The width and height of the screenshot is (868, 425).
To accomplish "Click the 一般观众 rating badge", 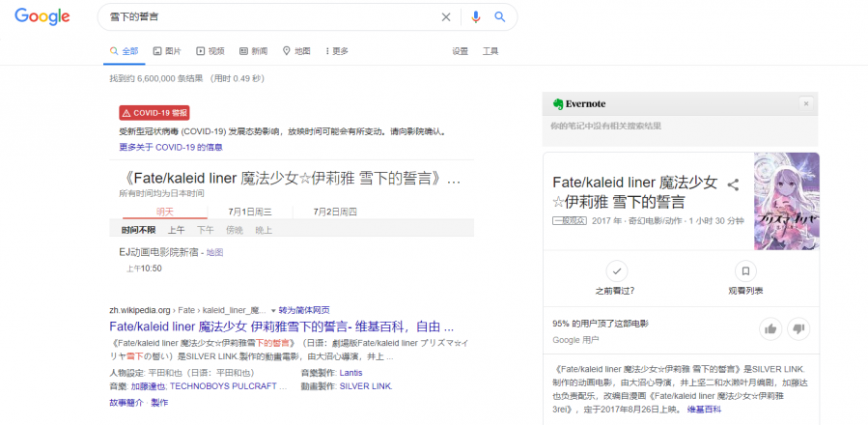I will pyautogui.click(x=569, y=220).
